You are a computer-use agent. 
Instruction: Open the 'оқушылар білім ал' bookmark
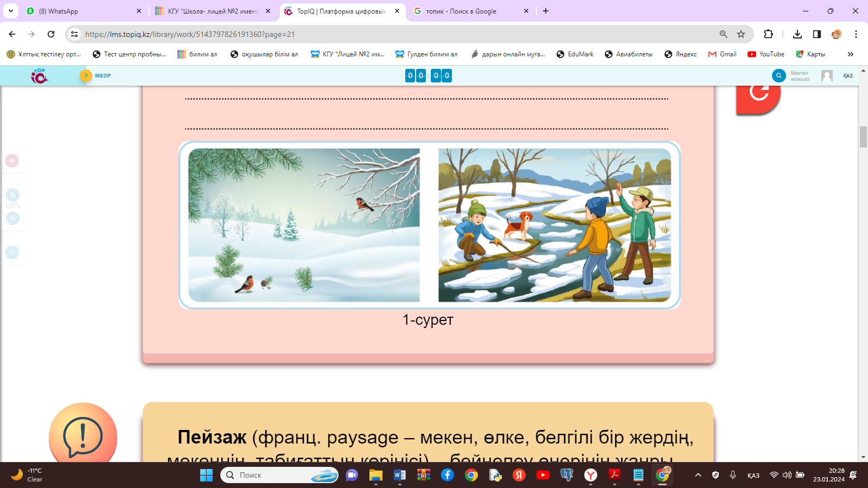tap(264, 54)
